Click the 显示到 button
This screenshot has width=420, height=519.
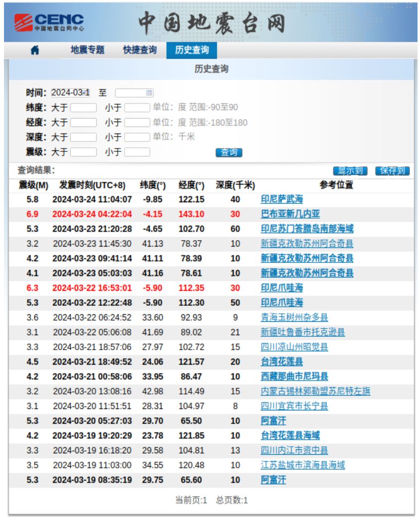click(x=350, y=171)
